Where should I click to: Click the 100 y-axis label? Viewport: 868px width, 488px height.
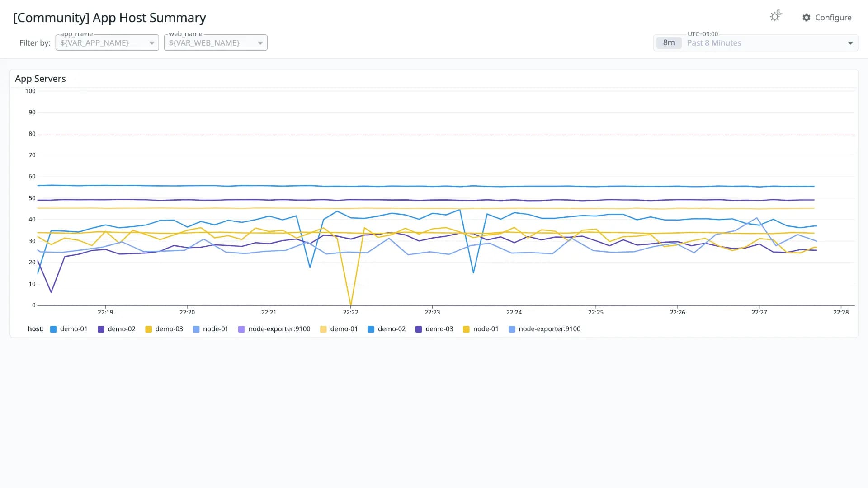(x=30, y=91)
